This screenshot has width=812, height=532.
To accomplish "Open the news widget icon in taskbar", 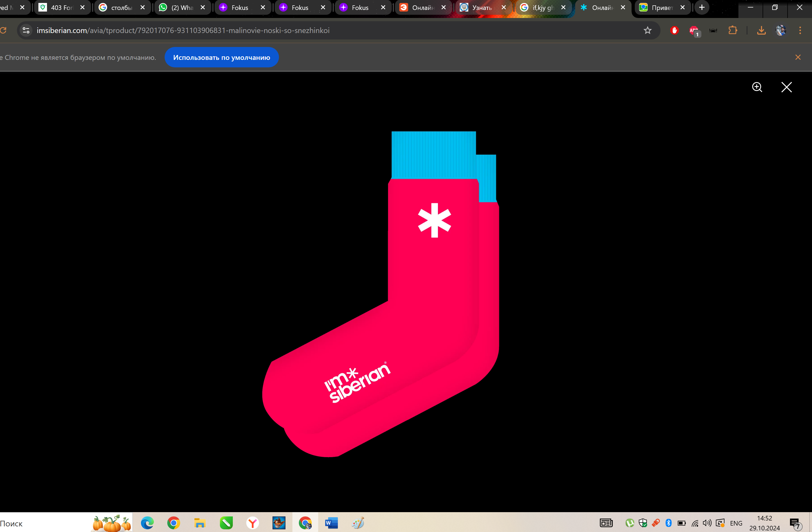I will [606, 523].
